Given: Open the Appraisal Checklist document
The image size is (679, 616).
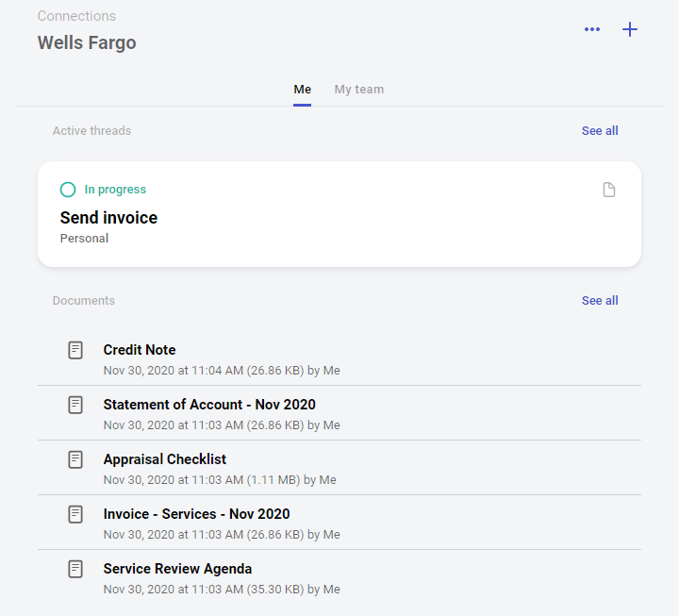Looking at the screenshot, I should (x=164, y=459).
